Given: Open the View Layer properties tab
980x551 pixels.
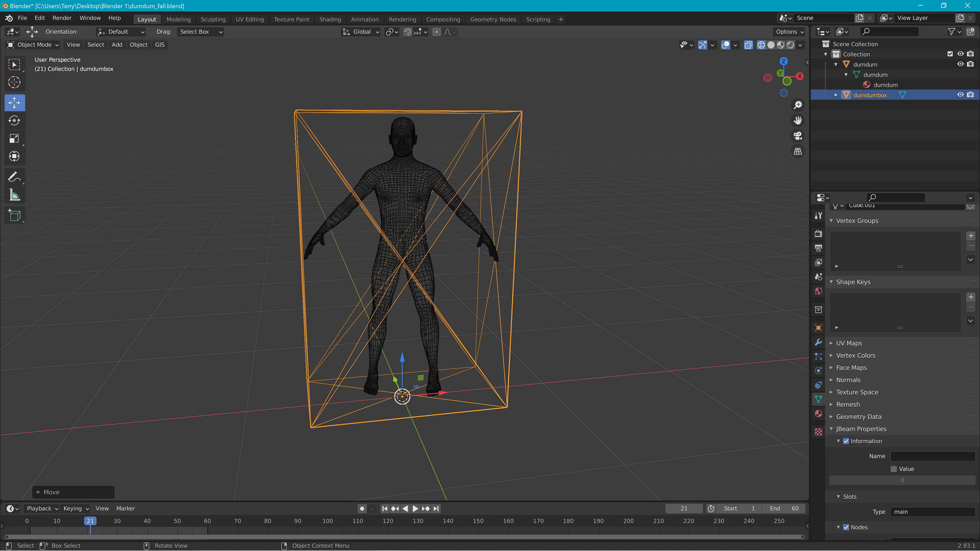Looking at the screenshot, I should coord(818,262).
